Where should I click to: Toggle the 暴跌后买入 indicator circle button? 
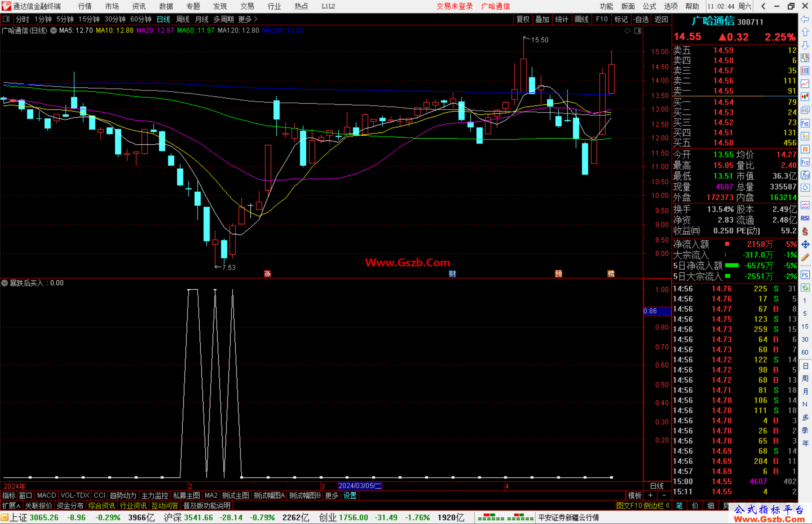click(x=5, y=283)
